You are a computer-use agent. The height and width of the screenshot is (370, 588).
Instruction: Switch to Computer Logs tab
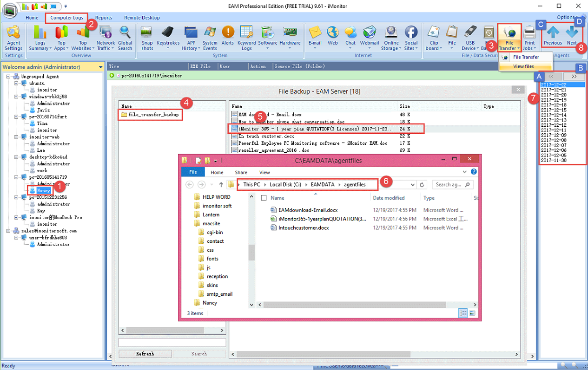coord(67,18)
